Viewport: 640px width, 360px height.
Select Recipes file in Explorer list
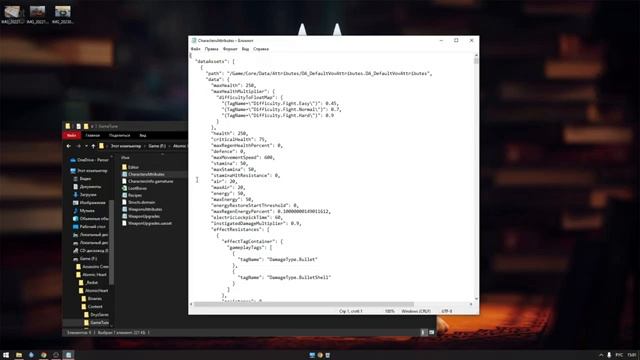coord(132,195)
